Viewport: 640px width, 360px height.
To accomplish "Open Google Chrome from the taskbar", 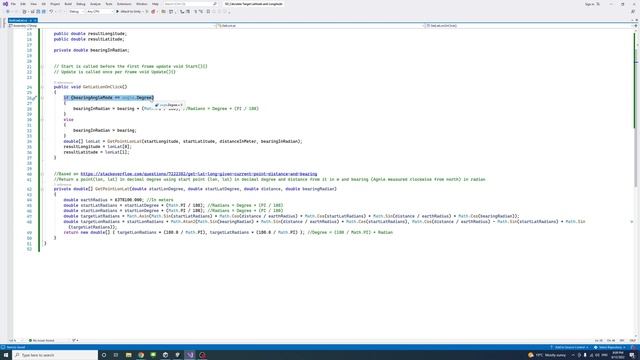I will pos(141,355).
